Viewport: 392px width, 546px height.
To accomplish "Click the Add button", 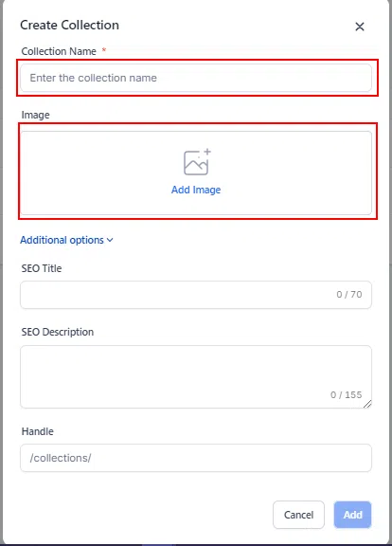I will click(352, 515).
